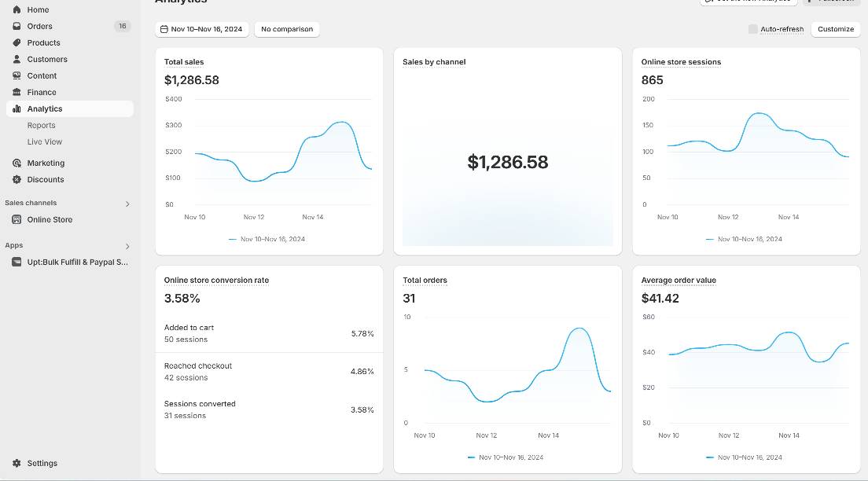This screenshot has height=481, width=868.
Task: Click the Products tag icon
Action: [x=17, y=42]
